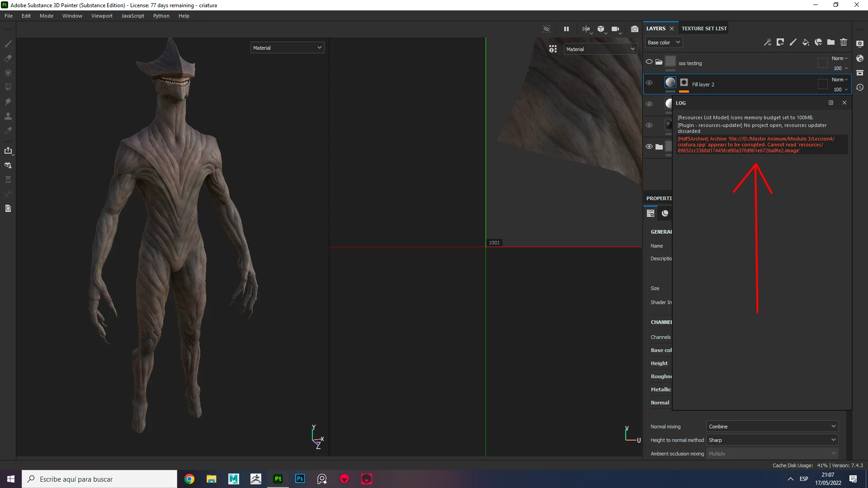Image resolution: width=868 pixels, height=488 pixels.
Task: Expand the Normal mixing Combine dropdown
Action: click(772, 427)
